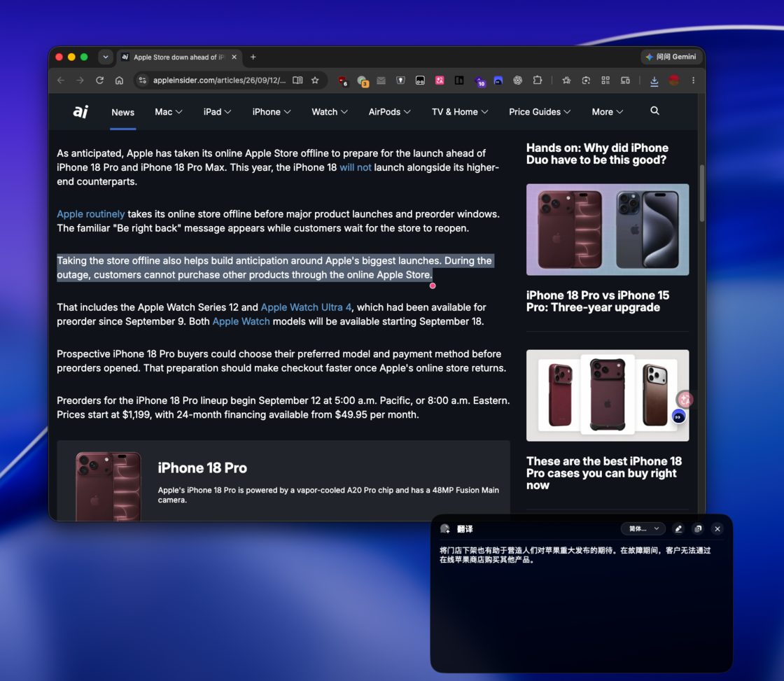Screen dimensions: 784x681
Task: Search AppleInsider with magnifier icon
Action: click(654, 111)
